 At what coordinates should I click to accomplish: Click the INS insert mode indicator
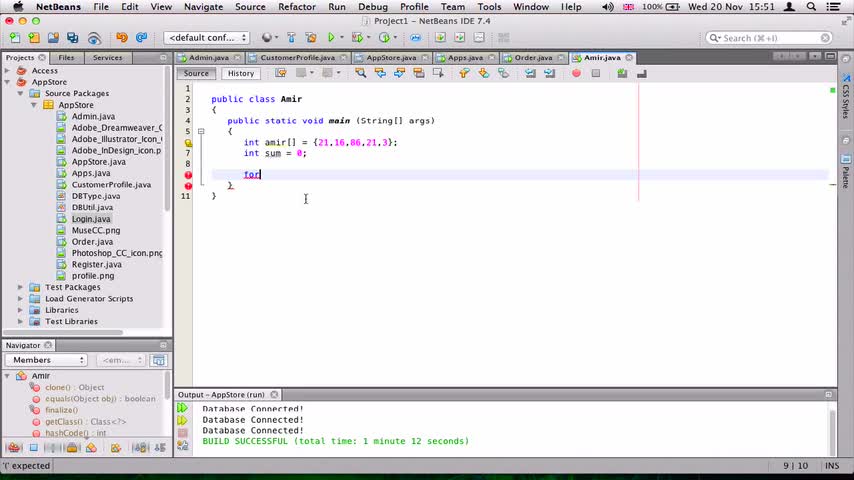832,466
